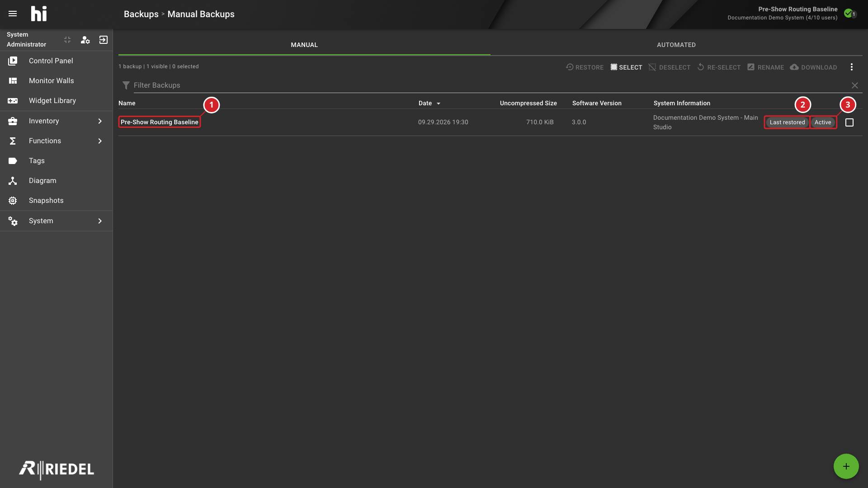Click Backups in the breadcrumb

click(x=141, y=14)
